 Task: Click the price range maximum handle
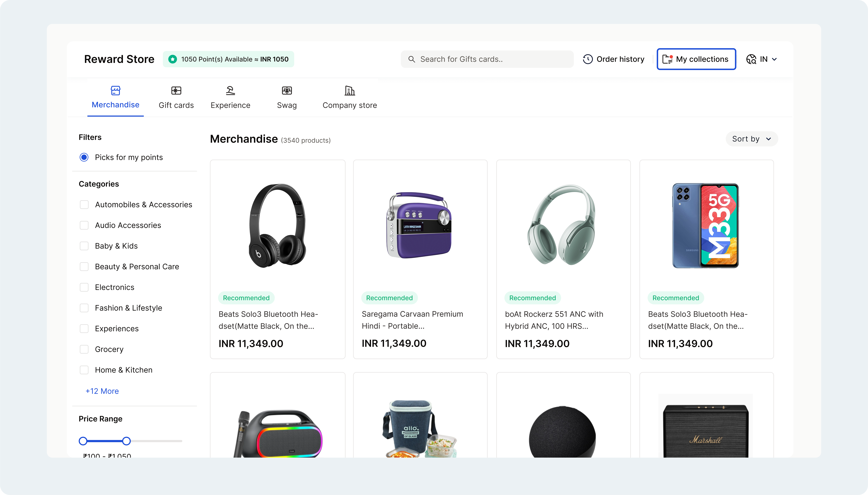126,441
